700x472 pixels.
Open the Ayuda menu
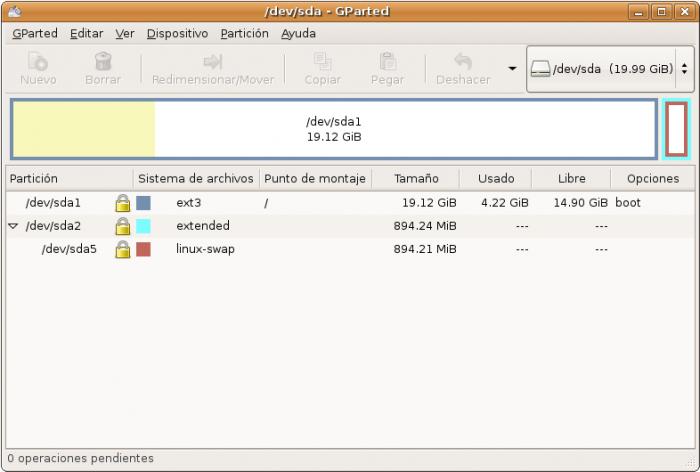(x=298, y=33)
